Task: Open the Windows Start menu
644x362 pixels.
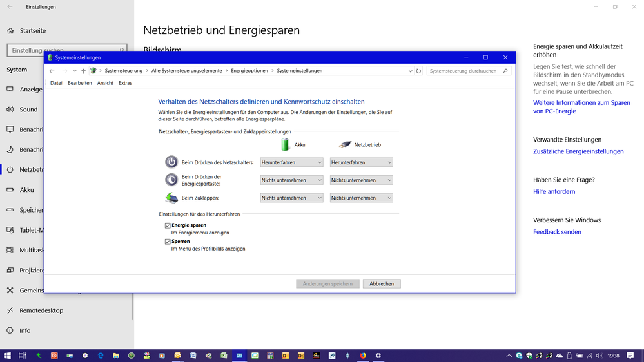Action: [x=7, y=356]
